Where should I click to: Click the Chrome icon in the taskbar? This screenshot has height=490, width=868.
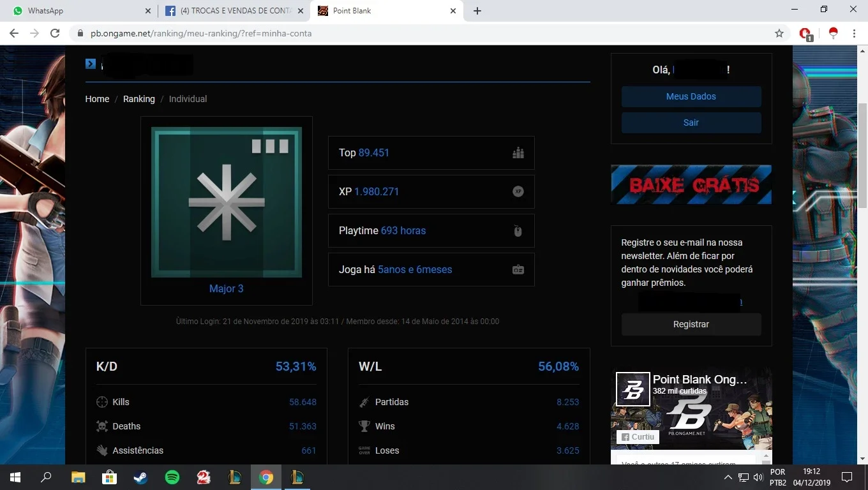(266, 477)
